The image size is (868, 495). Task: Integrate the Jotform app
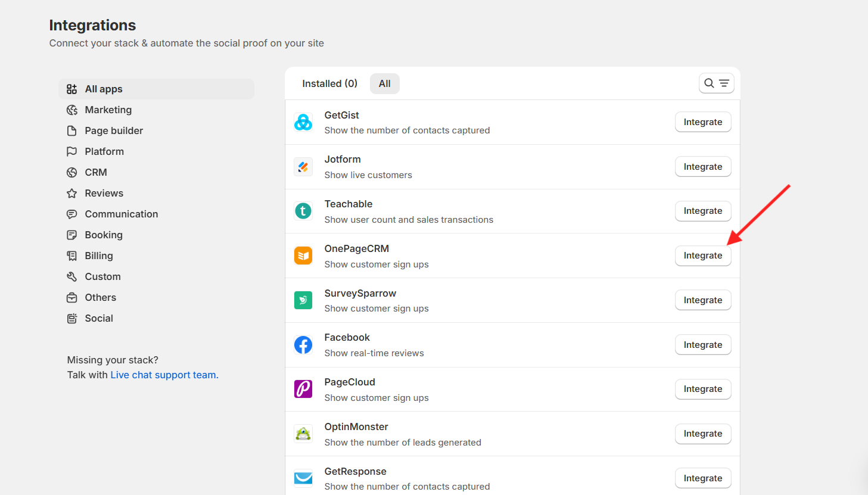tap(703, 167)
